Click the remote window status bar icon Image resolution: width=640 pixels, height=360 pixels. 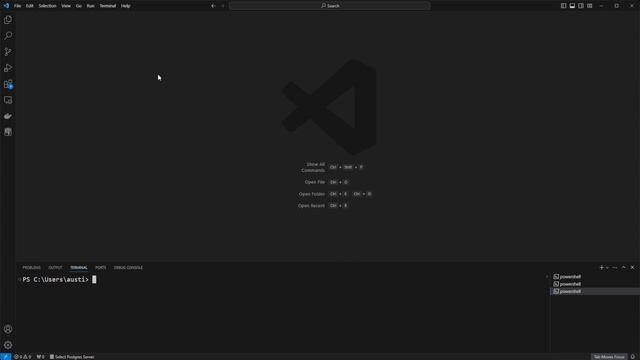tap(5, 357)
